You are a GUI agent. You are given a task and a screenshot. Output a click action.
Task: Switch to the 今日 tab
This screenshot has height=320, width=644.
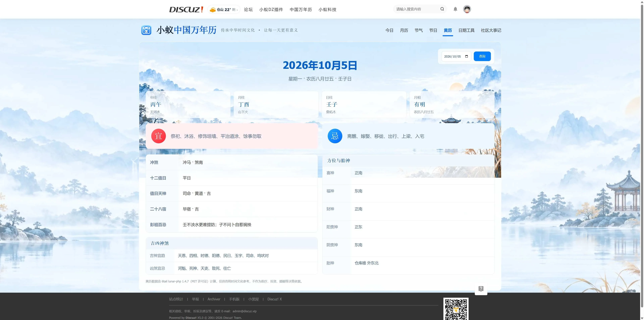tap(389, 30)
